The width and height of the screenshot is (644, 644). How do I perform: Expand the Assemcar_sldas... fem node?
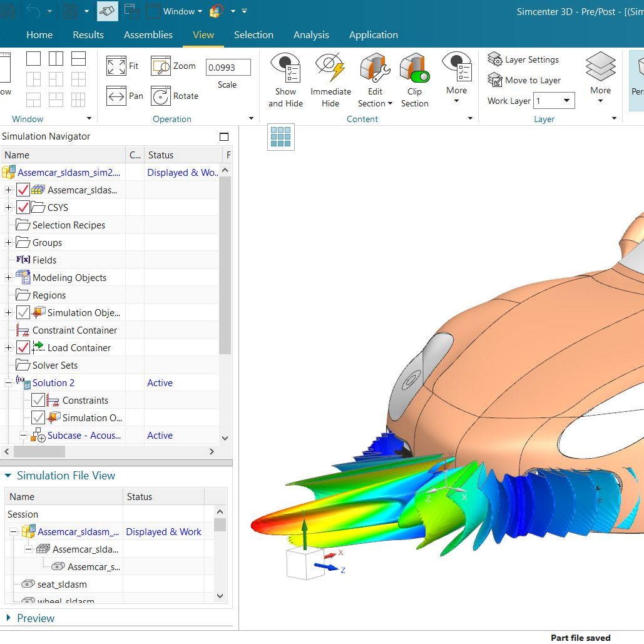(x=8, y=190)
